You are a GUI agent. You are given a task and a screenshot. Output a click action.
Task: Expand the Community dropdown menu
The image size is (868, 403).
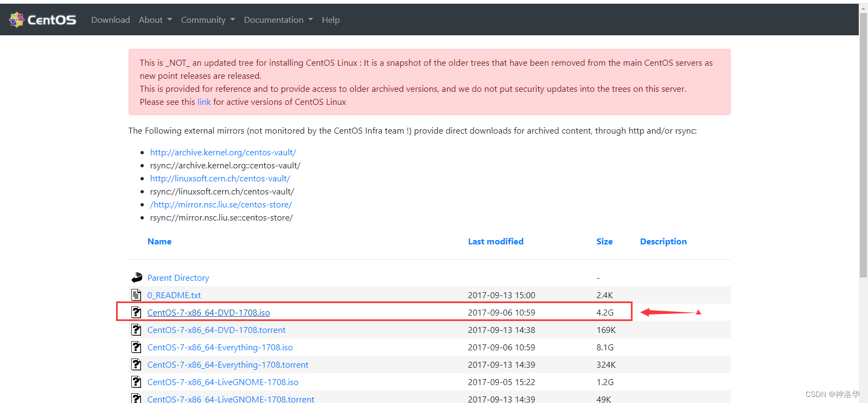[208, 20]
